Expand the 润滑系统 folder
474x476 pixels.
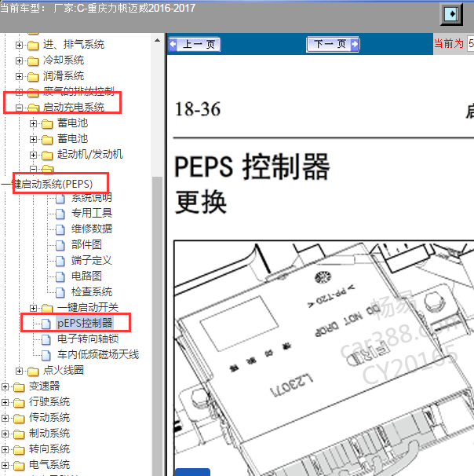click(x=19, y=76)
